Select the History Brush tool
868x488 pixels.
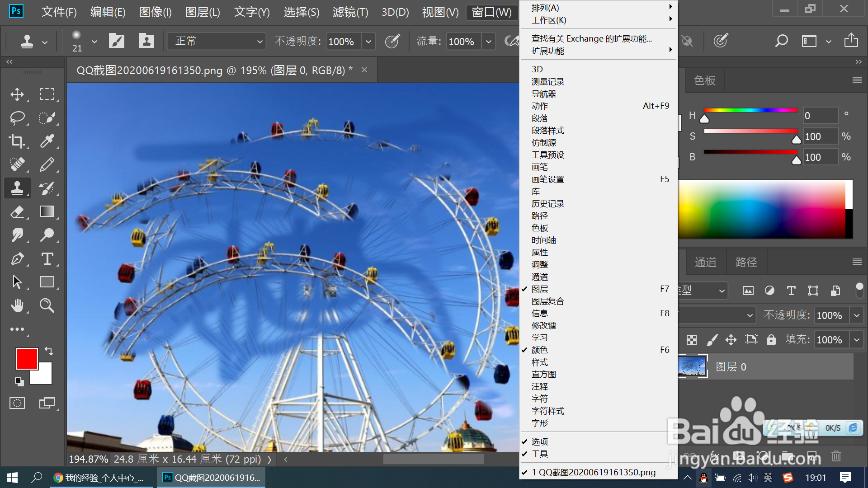click(47, 188)
